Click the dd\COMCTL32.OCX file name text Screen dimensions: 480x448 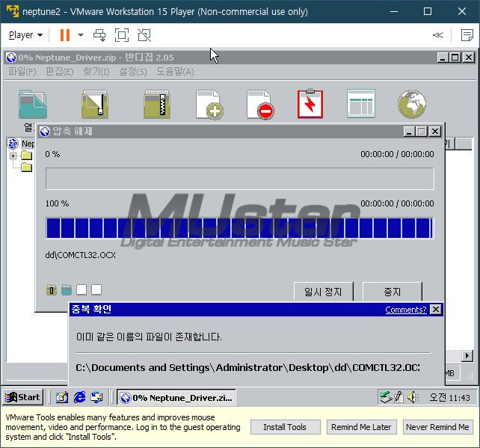[x=81, y=255]
